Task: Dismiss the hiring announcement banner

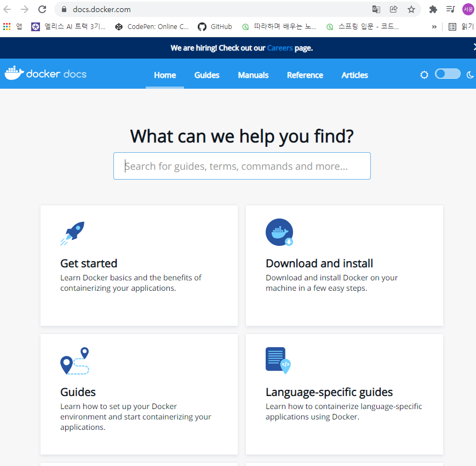Action: tap(474, 47)
